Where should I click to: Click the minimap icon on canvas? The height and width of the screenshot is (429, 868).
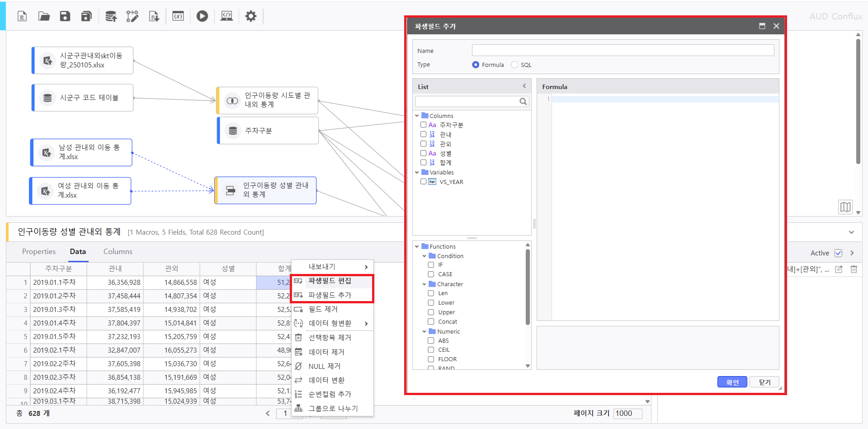coord(845,207)
